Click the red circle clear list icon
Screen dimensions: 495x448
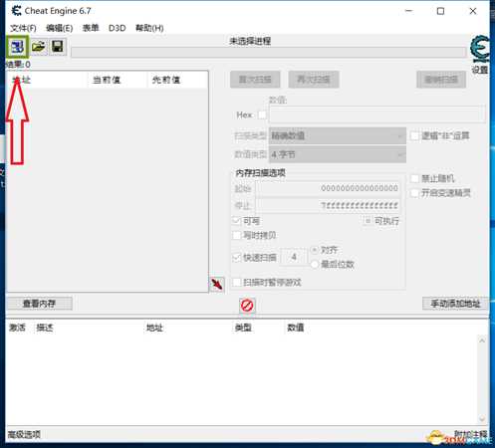(247, 306)
